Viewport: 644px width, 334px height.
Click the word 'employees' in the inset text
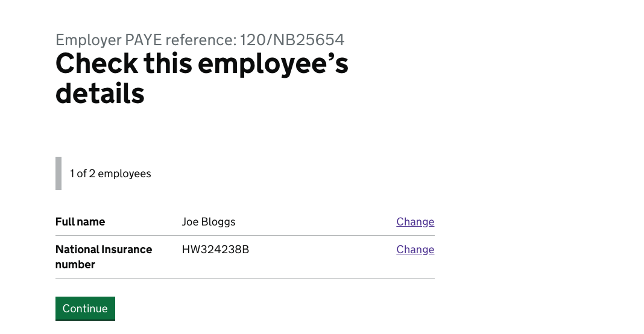tap(124, 174)
